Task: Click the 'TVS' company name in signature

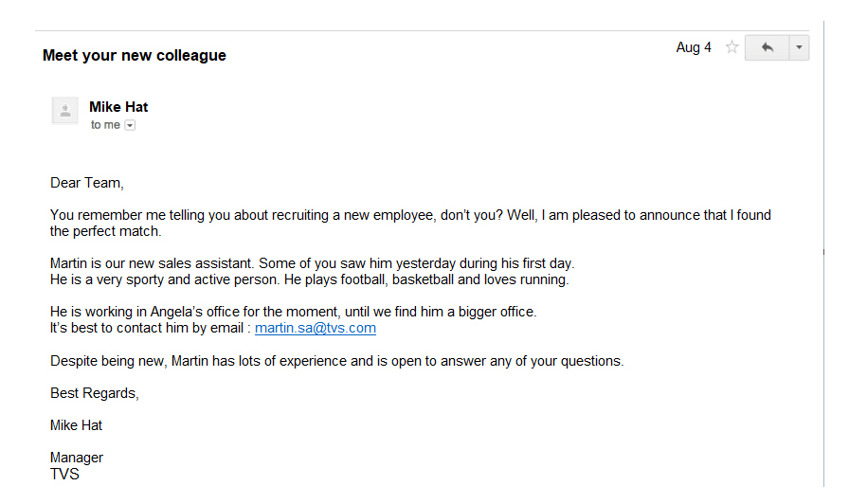Action: point(64,474)
